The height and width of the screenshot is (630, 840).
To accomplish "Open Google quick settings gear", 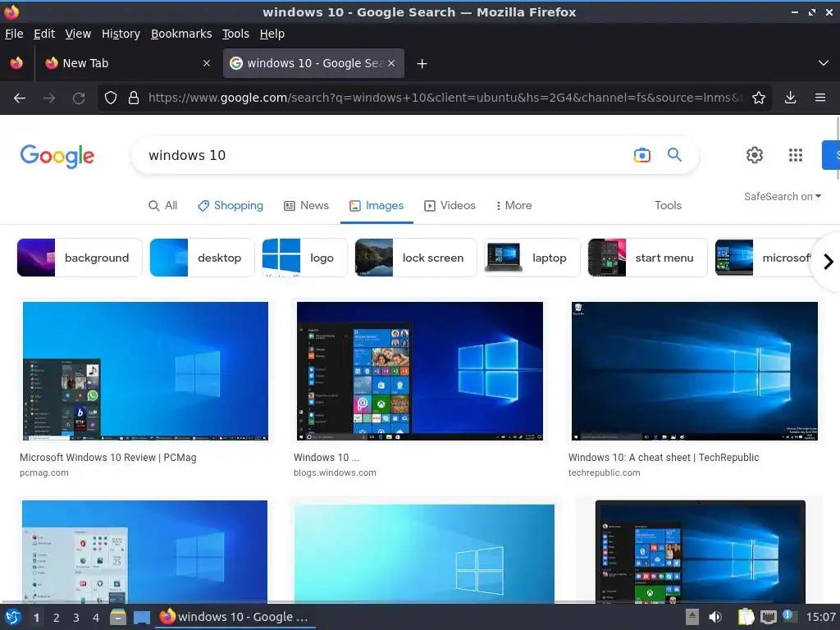I will click(x=755, y=155).
